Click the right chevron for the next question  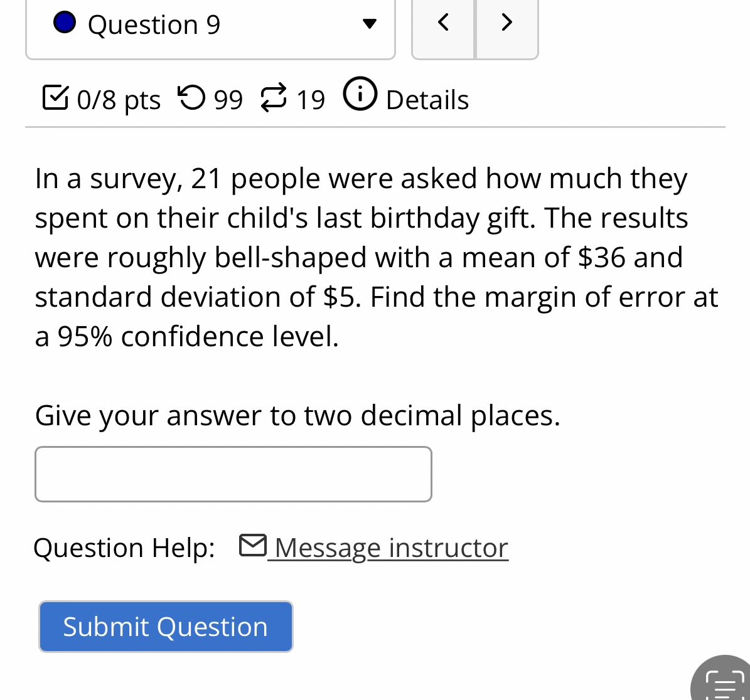(506, 23)
